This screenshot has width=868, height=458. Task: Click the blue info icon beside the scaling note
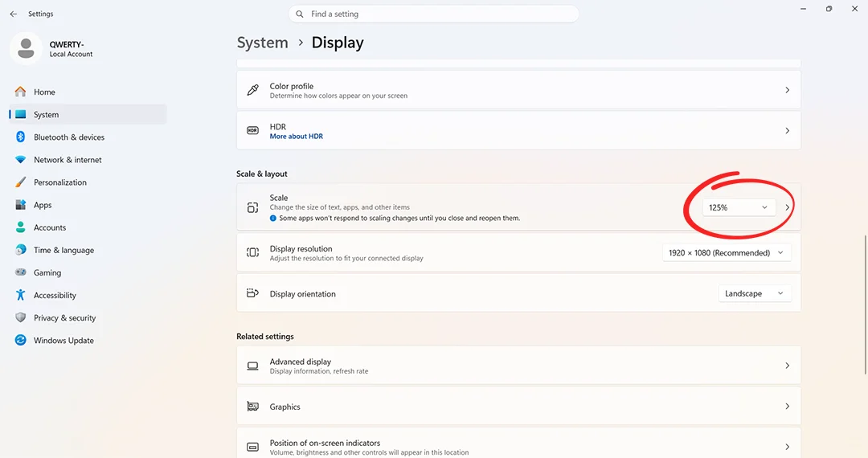[x=273, y=218]
